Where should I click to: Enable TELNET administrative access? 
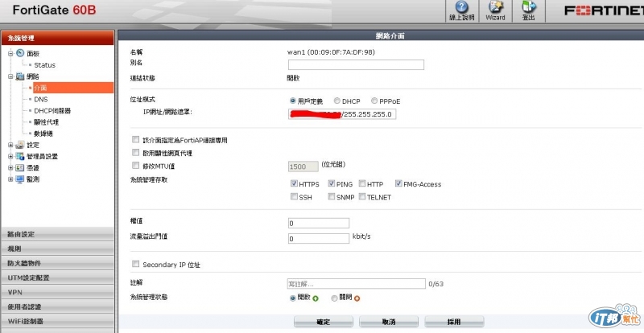(361, 197)
